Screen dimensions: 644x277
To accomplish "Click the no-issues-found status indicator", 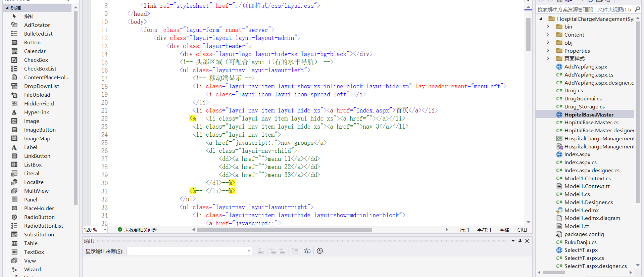I will [138, 230].
